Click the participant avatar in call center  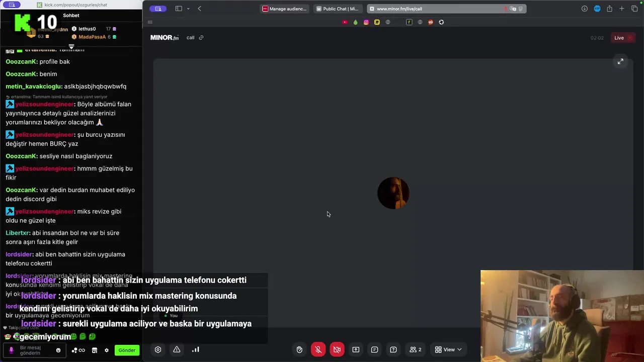coord(393,193)
